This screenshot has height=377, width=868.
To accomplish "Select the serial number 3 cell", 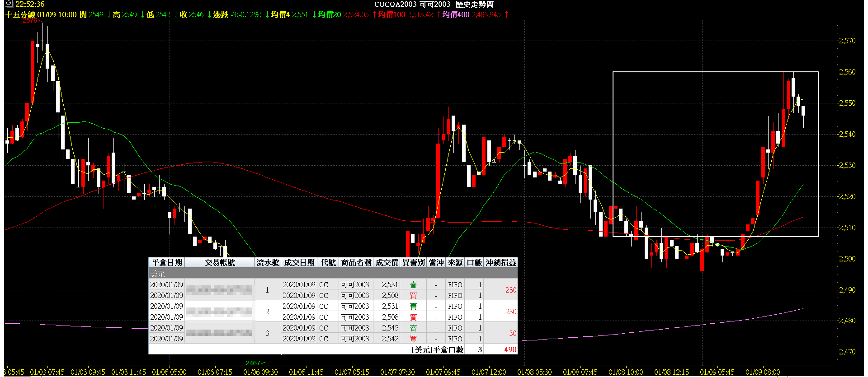I will click(268, 333).
